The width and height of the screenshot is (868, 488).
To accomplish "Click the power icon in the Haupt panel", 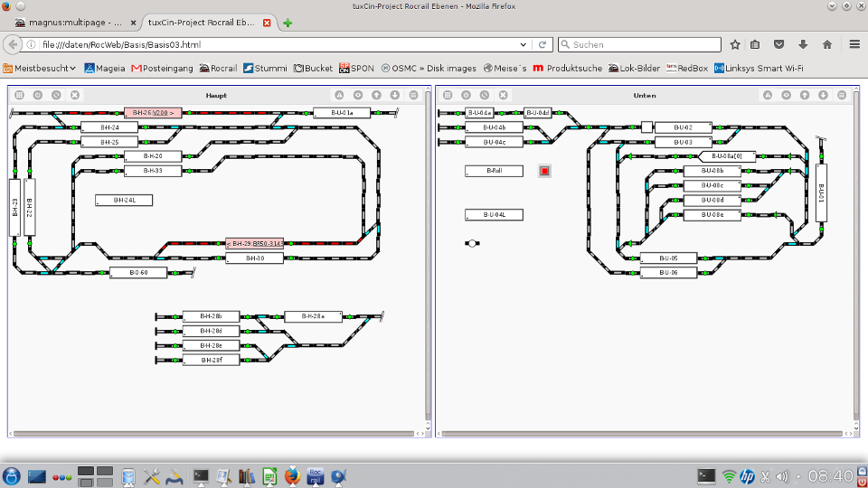I will (x=37, y=95).
